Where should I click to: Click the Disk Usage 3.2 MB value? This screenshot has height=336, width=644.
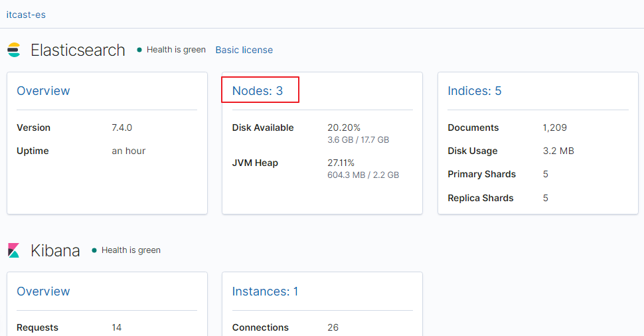[x=558, y=151]
